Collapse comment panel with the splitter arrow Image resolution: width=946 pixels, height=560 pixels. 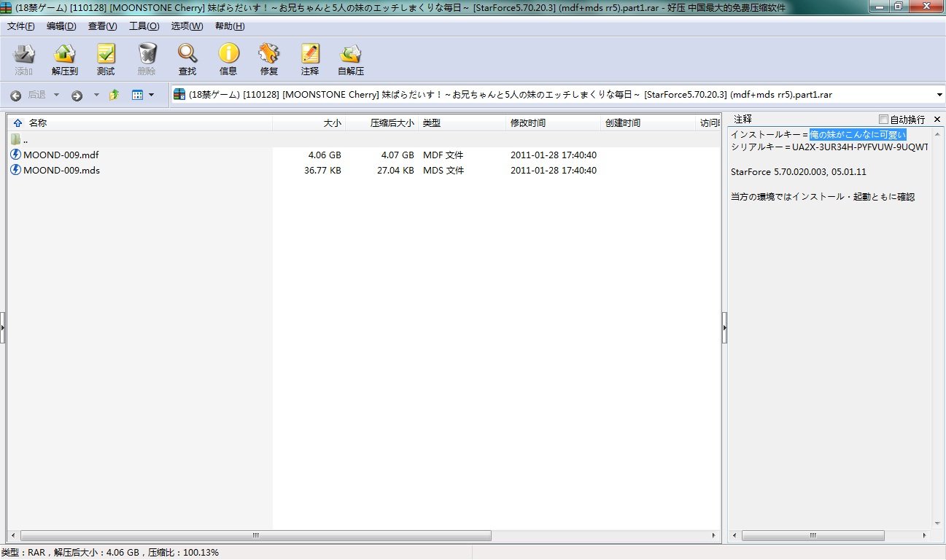click(724, 327)
